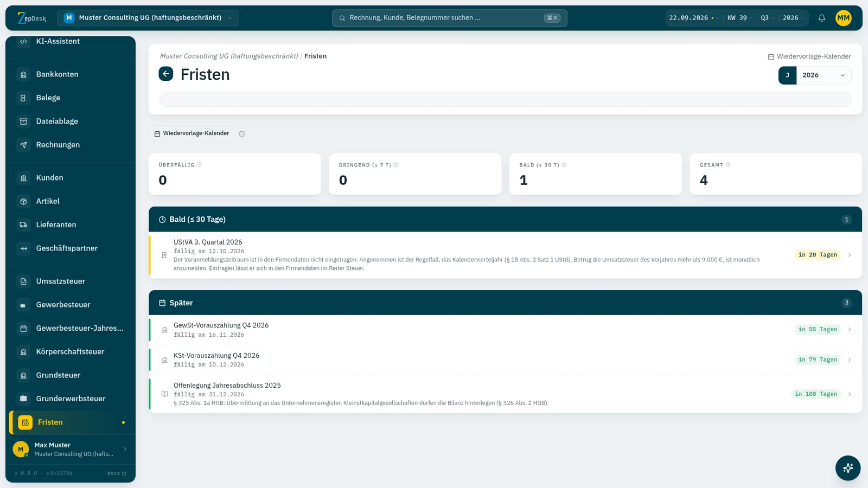Open Gewerbesteuer in the sidebar
Image resolution: width=868 pixels, height=488 pixels.
[71, 305]
